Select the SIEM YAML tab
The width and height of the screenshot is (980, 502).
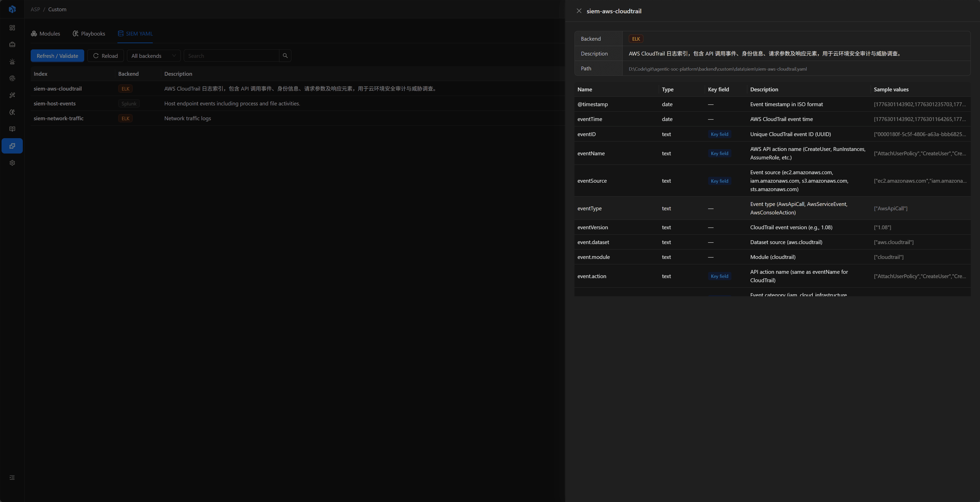135,34
